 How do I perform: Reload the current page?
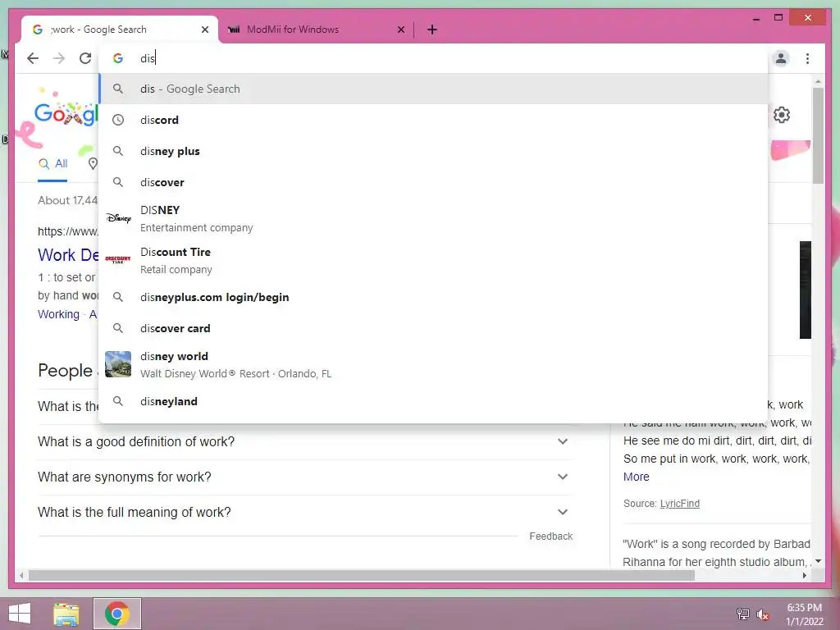(x=85, y=58)
